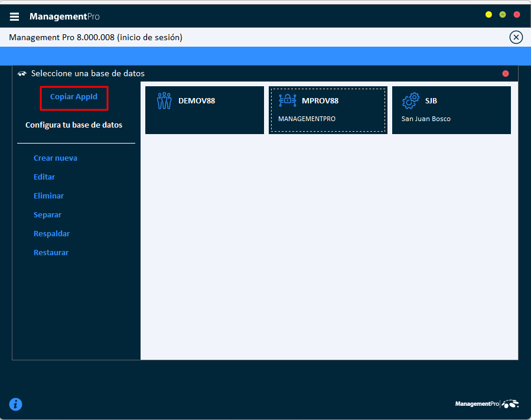Open the information icon at bottom left

15,404
